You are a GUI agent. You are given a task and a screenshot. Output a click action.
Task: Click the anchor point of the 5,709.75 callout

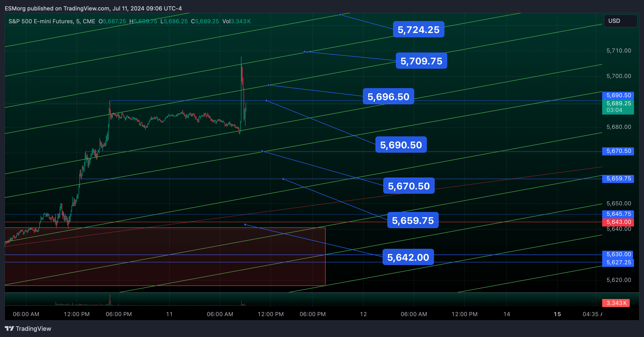pyautogui.click(x=304, y=52)
